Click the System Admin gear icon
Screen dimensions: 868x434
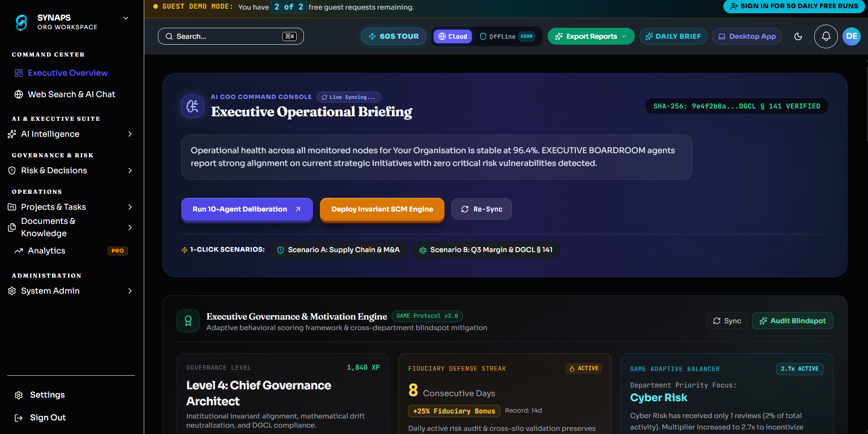pyautogui.click(x=12, y=291)
